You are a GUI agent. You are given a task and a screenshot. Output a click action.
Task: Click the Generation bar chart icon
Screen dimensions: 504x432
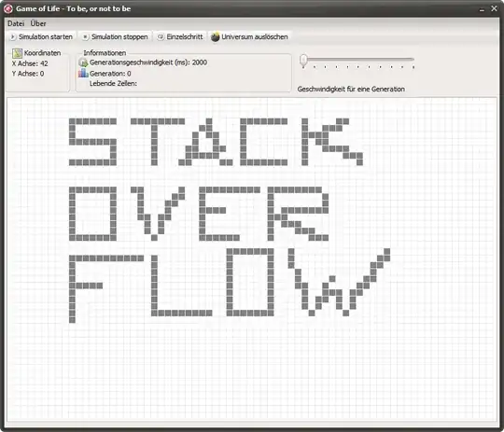[83, 73]
